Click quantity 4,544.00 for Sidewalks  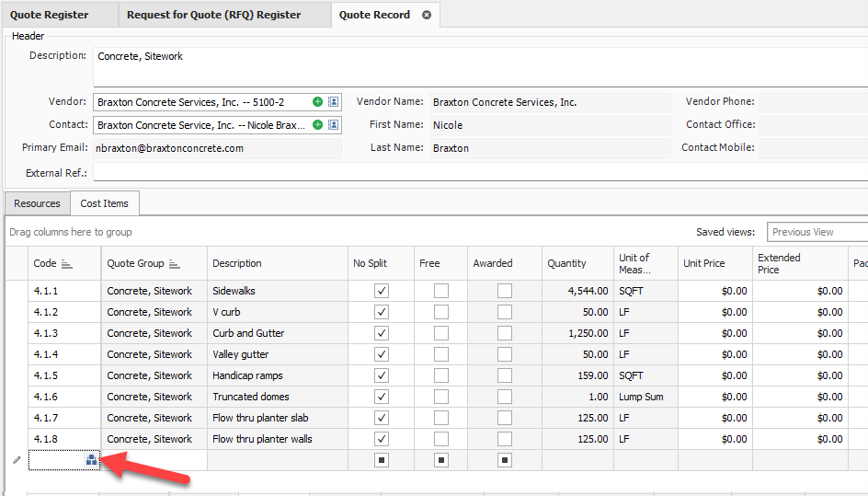(x=577, y=291)
